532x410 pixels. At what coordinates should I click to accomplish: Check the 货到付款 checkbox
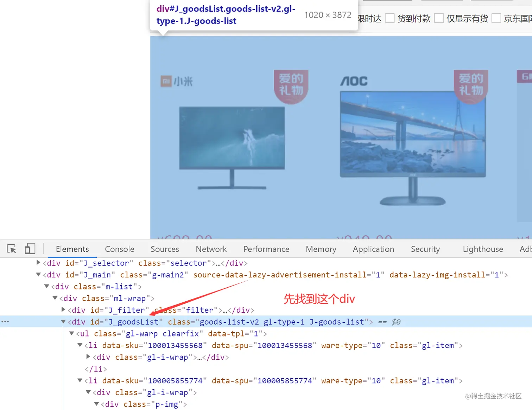[390, 18]
